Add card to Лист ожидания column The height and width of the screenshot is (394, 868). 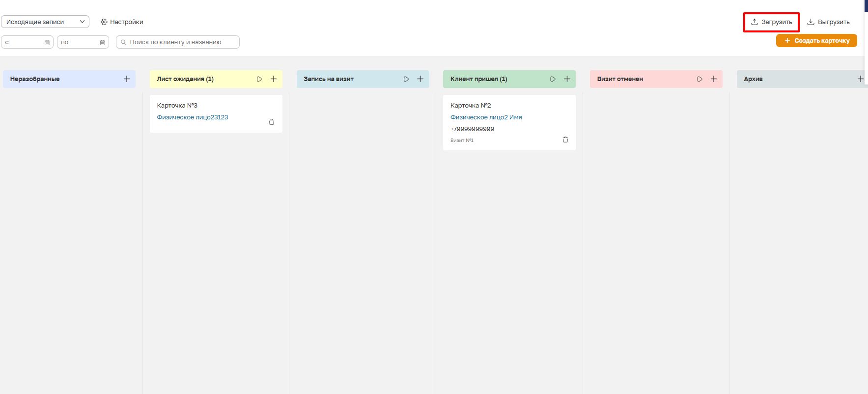(x=274, y=79)
